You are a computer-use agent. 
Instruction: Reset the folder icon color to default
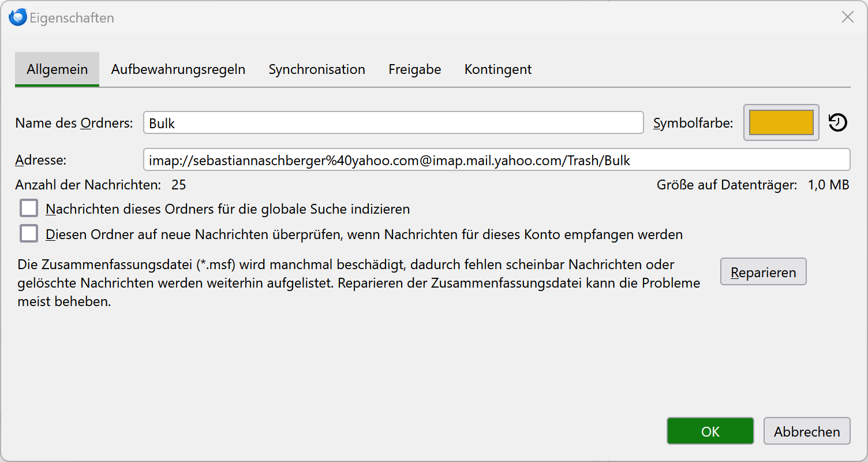point(837,122)
